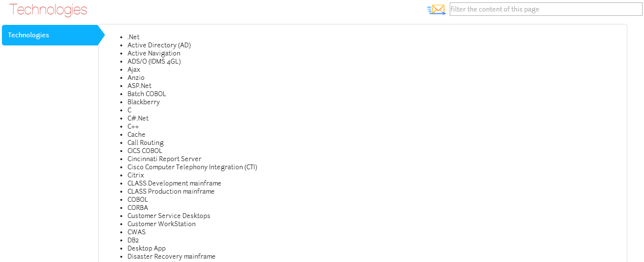The height and width of the screenshot is (262, 644).
Task: Open the .Net technology entry
Action: click(134, 37)
